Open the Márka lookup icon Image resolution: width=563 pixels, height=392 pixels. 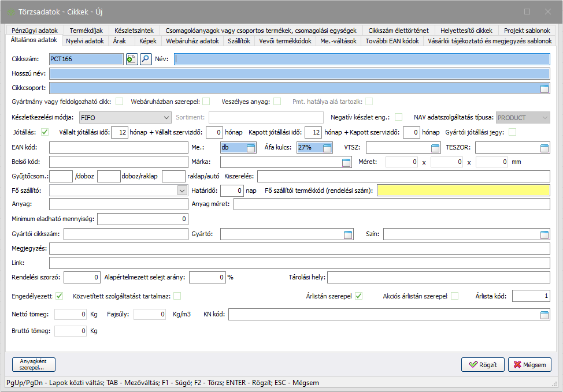346,162
